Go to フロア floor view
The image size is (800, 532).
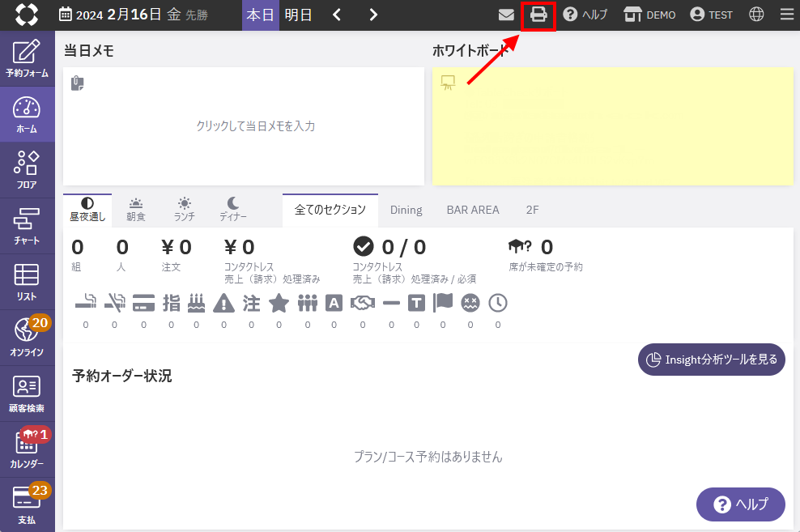pos(27,170)
